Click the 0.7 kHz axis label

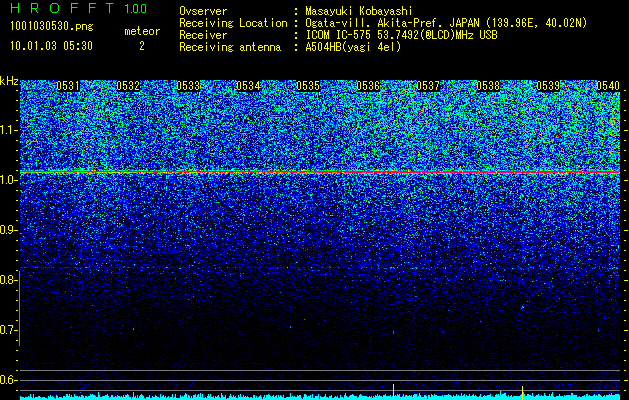click(x=8, y=330)
